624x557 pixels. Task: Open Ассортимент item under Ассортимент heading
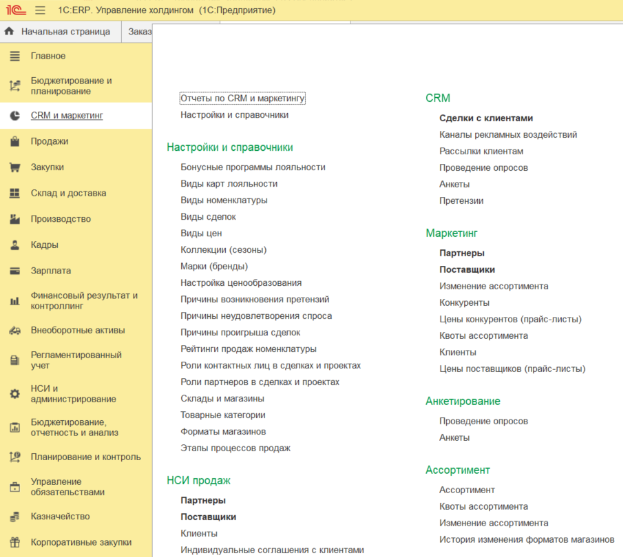point(467,490)
